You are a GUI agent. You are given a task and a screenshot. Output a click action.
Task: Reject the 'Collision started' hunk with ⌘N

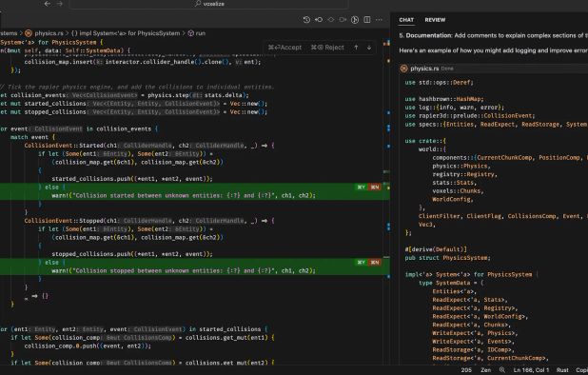(x=375, y=187)
